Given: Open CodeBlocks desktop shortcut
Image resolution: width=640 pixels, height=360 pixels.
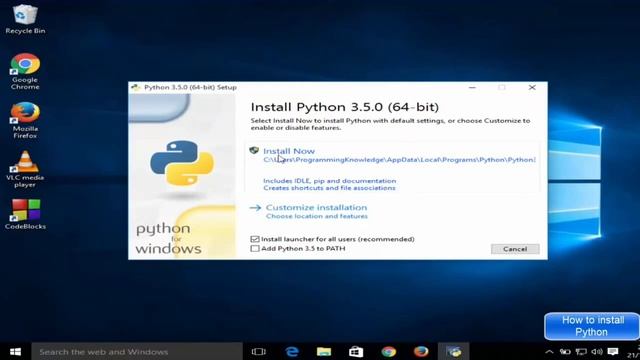Looking at the screenshot, I should [x=25, y=214].
